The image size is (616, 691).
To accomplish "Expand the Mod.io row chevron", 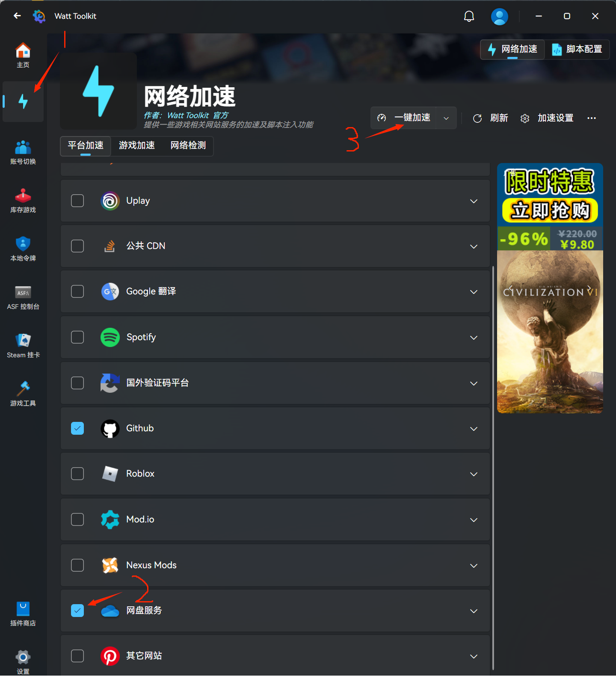I will pos(474,520).
